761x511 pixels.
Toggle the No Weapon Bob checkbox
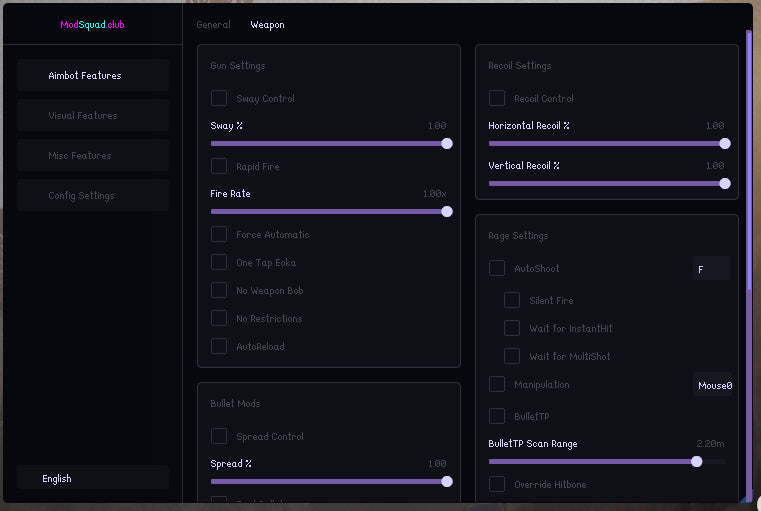pyautogui.click(x=219, y=290)
